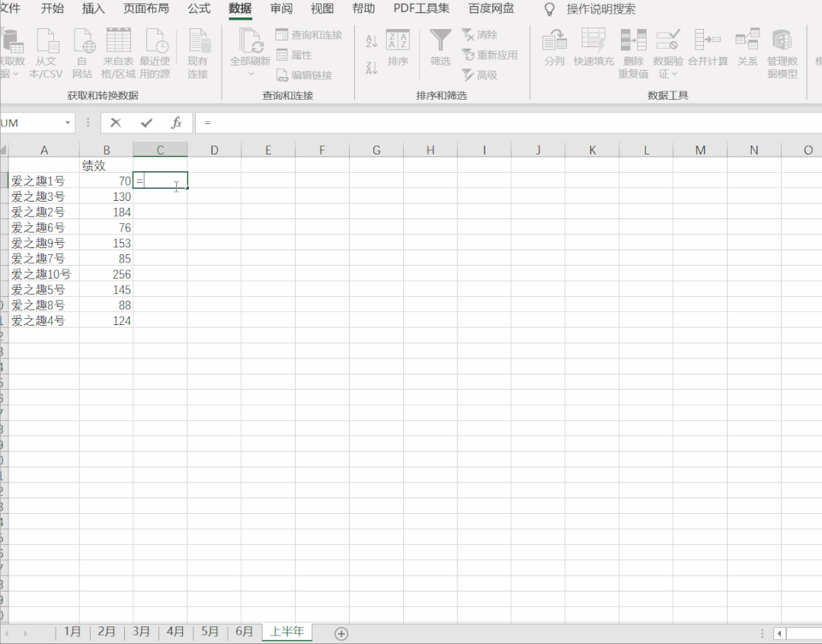
Task: Open Advanced filter (高级)
Action: pyautogui.click(x=479, y=75)
